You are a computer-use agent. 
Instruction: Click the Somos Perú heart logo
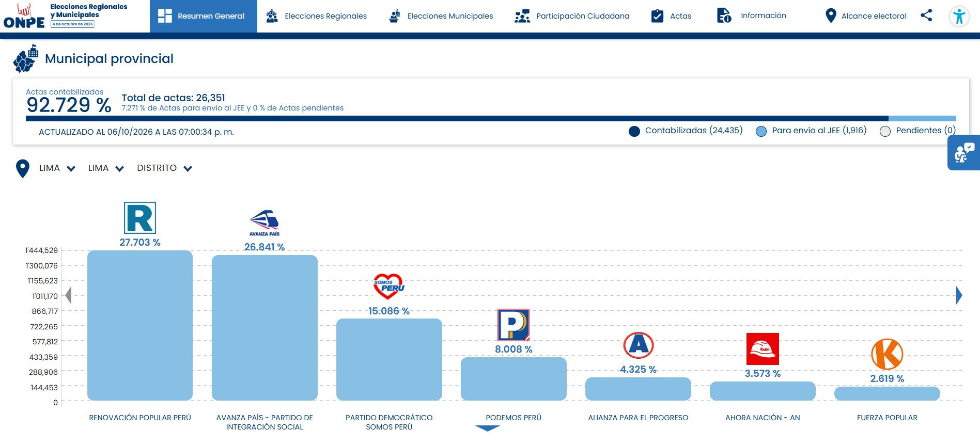coord(389,287)
